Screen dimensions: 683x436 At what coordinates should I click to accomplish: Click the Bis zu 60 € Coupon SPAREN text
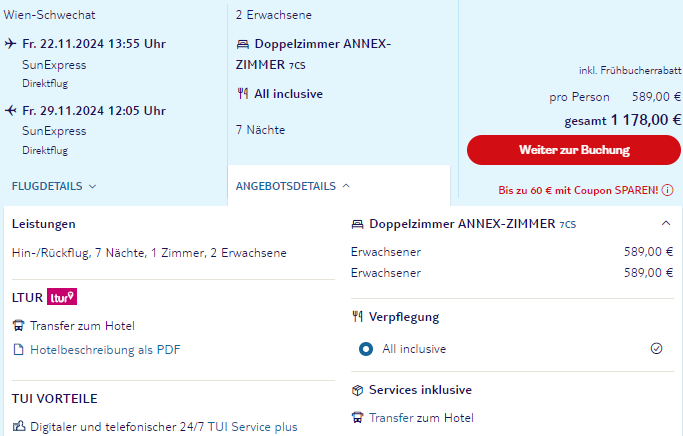click(578, 190)
